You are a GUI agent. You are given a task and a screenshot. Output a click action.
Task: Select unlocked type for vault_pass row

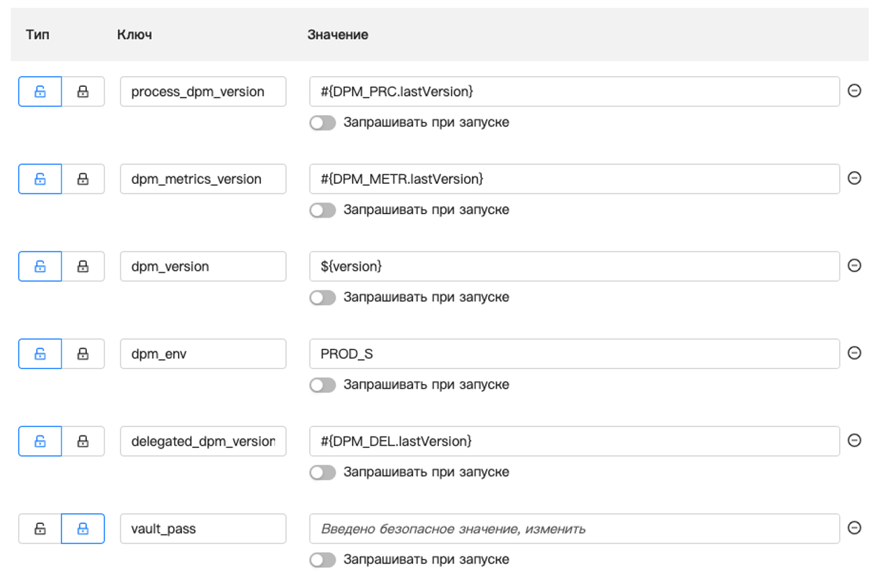click(40, 529)
